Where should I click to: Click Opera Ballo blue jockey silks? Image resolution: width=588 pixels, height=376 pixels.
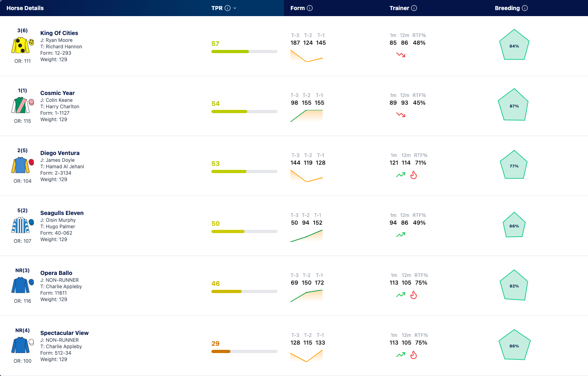coord(22,285)
